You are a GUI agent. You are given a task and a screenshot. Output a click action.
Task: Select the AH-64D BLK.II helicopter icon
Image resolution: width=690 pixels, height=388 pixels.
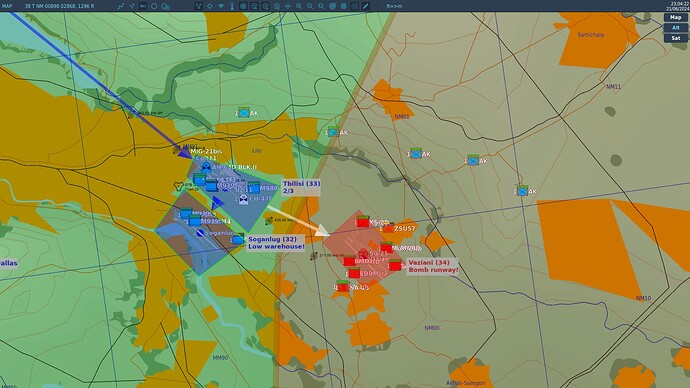click(x=206, y=167)
